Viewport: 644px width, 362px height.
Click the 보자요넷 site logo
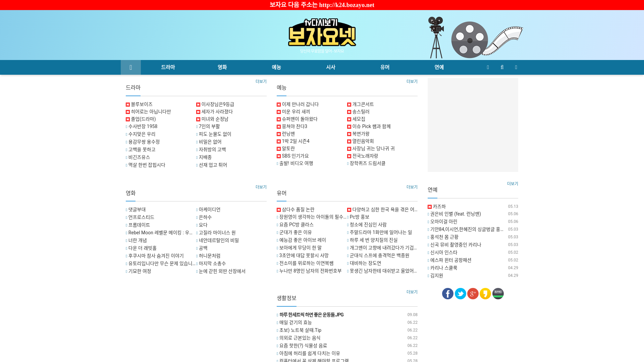[322, 33]
